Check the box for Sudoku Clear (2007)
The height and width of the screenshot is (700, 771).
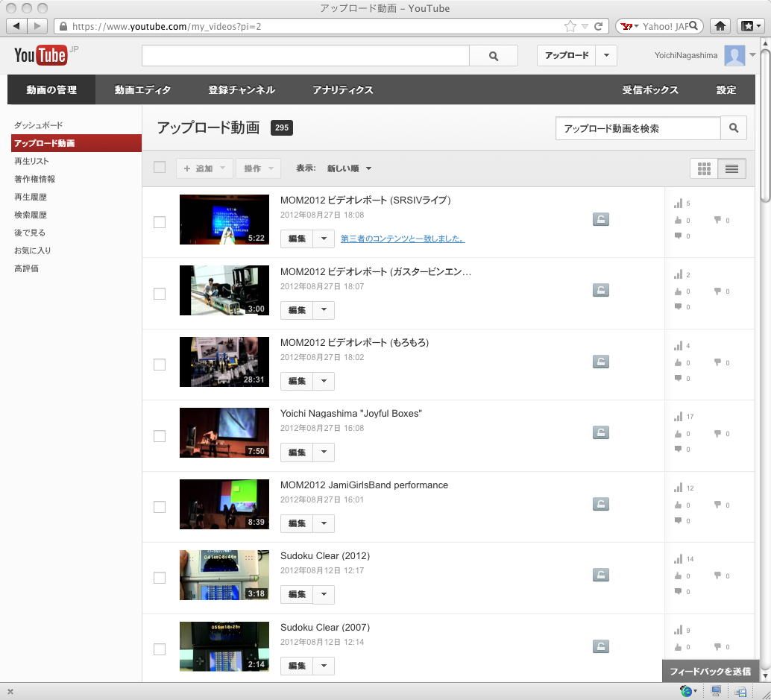tap(160, 649)
